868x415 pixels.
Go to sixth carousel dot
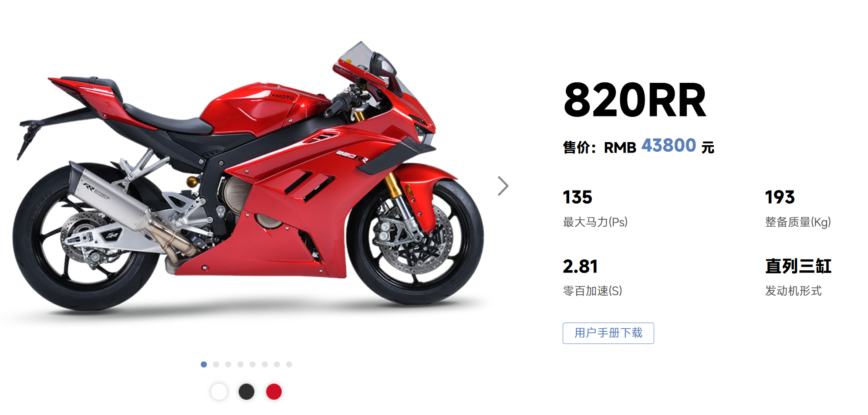(265, 364)
